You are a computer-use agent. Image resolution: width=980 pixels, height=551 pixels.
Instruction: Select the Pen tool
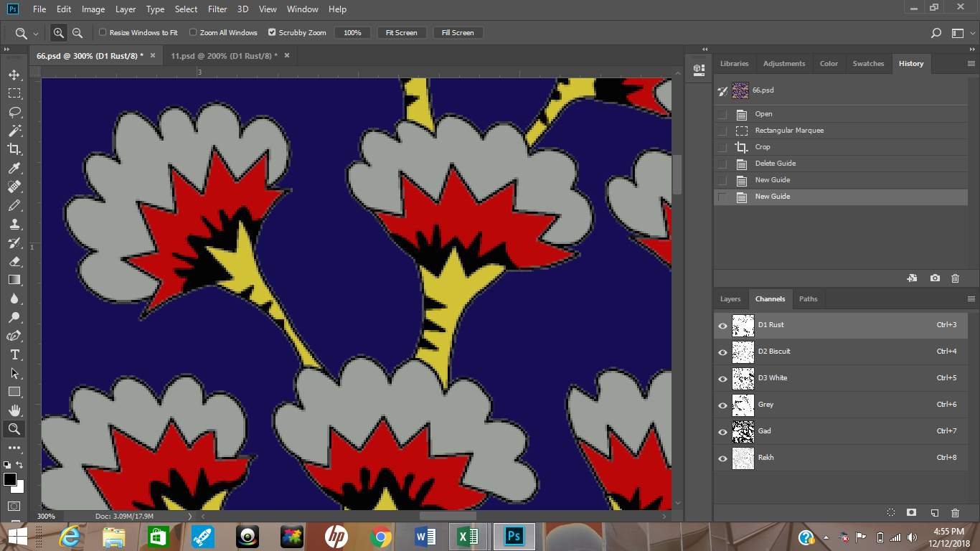coord(14,336)
